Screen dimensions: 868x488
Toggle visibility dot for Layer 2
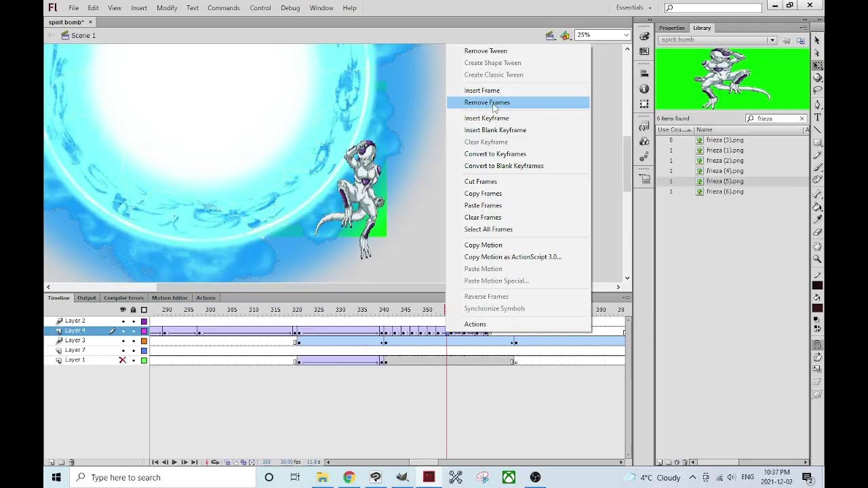tap(123, 321)
